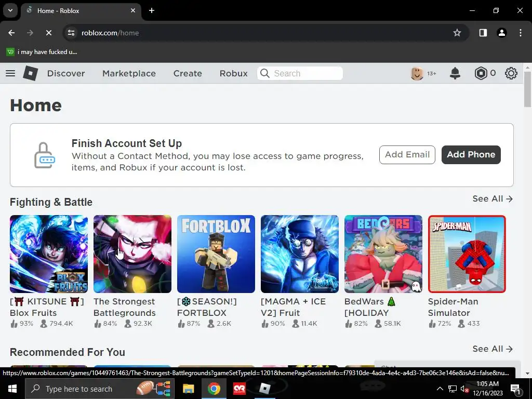This screenshot has height=399, width=532.
Task: Click the Add Email button
Action: [407, 155]
